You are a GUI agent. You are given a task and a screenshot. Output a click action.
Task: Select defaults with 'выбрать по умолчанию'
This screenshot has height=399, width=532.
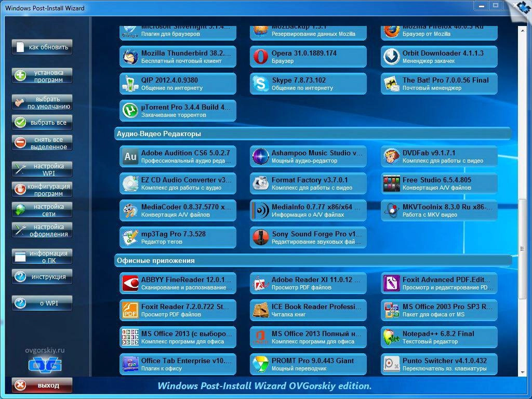tap(42, 102)
